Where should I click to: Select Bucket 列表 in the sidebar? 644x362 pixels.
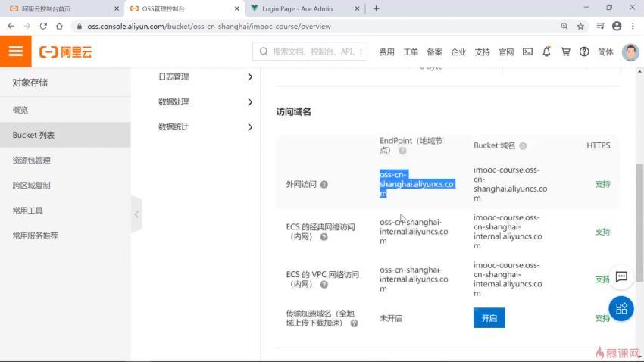point(65,135)
